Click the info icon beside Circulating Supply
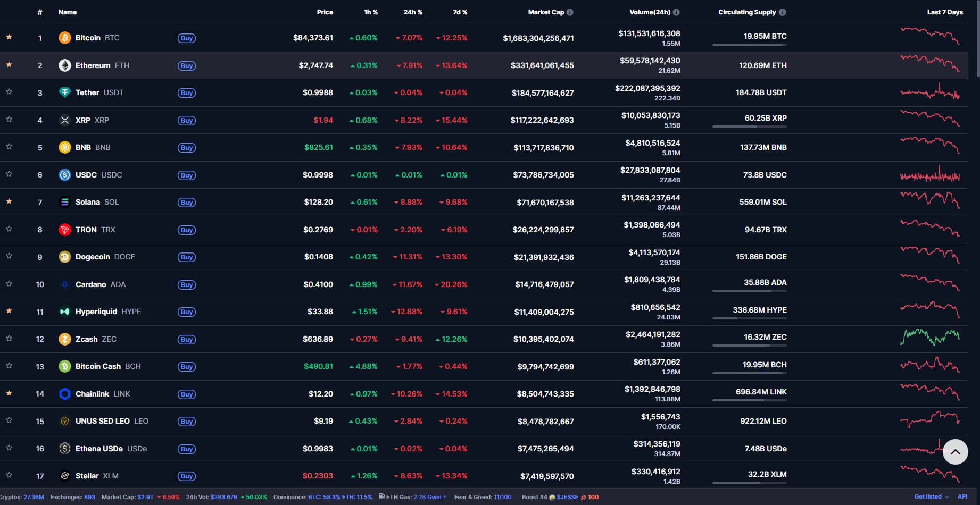Screen dimensions: 980x505 [x=782, y=12]
